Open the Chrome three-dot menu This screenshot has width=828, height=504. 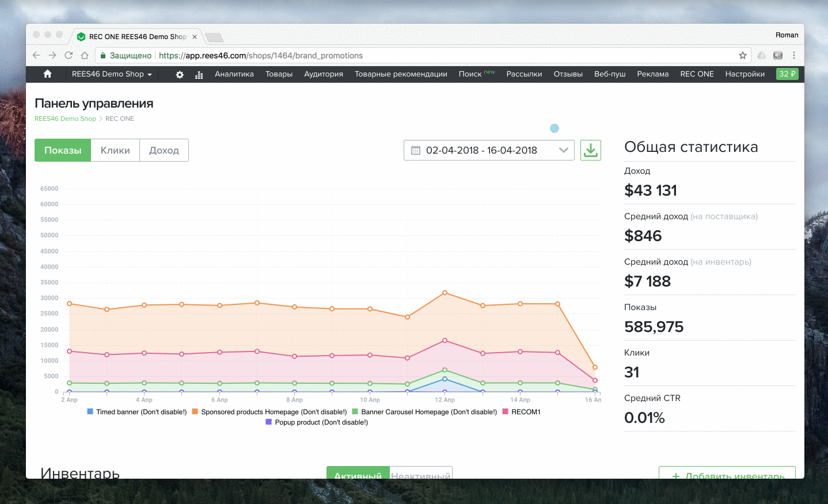coord(793,55)
